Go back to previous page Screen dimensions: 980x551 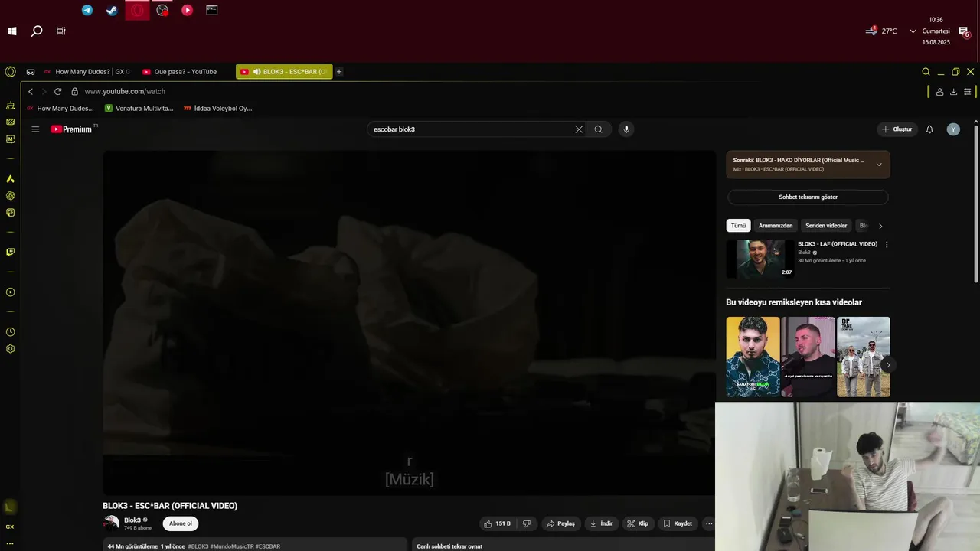[x=31, y=91]
